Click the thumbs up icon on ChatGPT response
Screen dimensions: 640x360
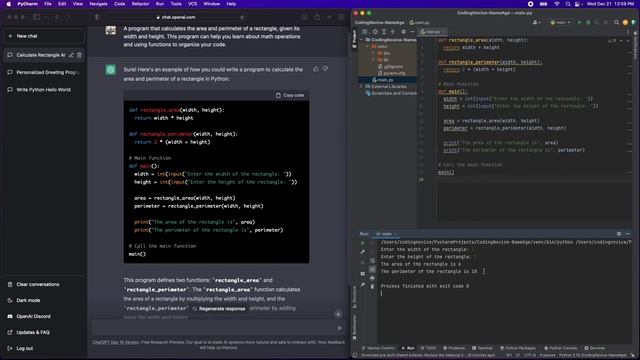316,69
